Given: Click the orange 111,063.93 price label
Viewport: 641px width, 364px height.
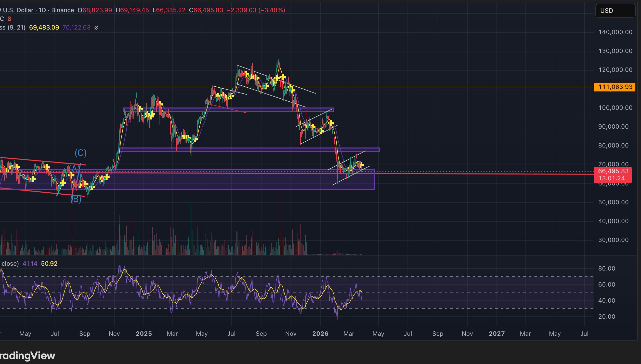Looking at the screenshot, I should pos(614,87).
